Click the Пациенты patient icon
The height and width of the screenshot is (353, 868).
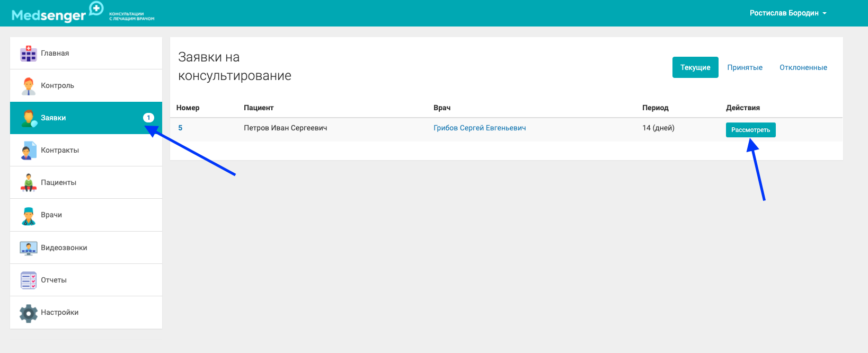[28, 183]
